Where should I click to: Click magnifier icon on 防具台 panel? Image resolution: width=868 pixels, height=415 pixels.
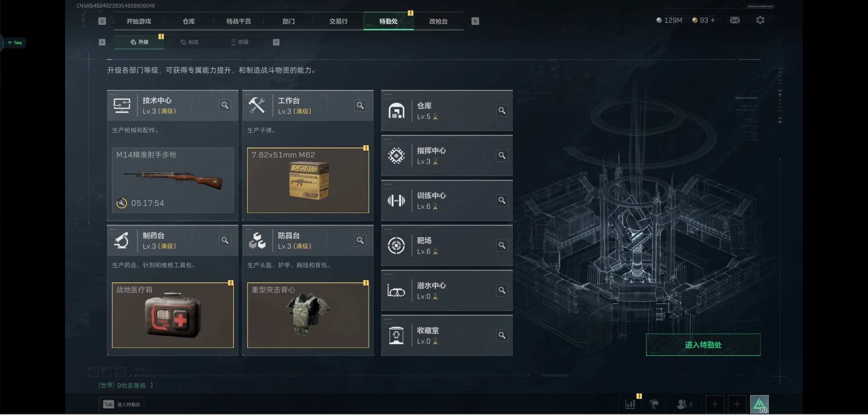360,241
